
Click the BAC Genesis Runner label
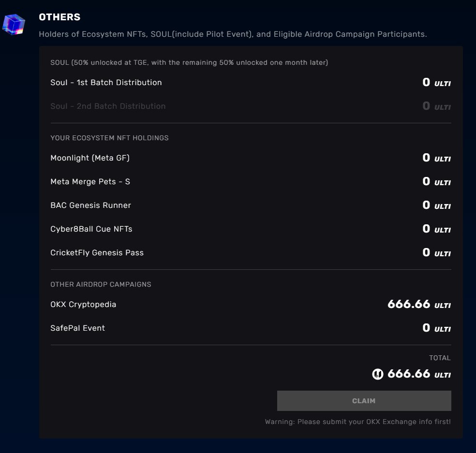pyautogui.click(x=90, y=205)
